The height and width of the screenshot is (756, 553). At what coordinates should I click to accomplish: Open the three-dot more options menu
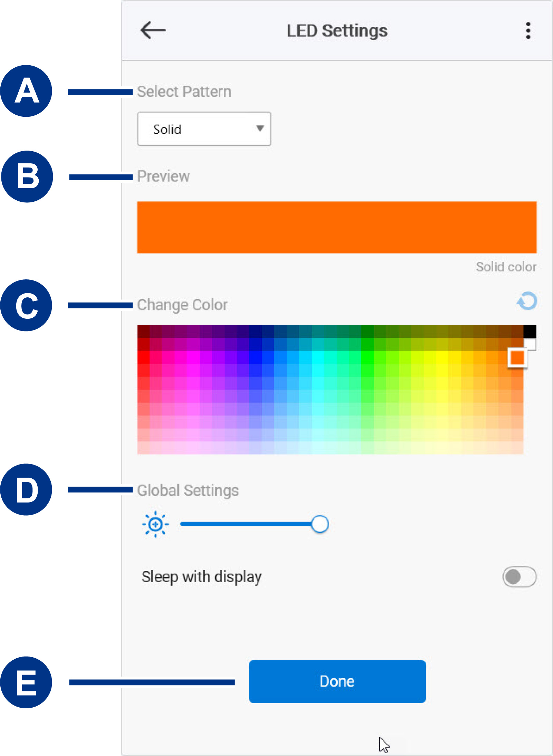point(528,31)
